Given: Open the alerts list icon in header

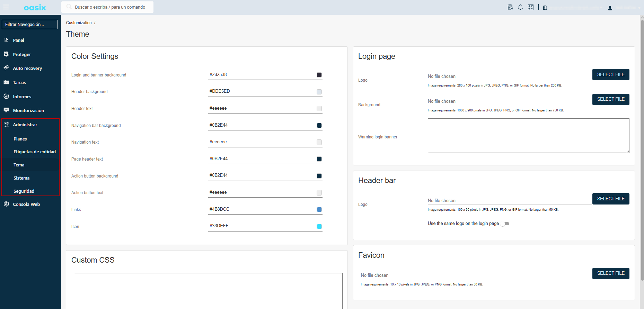Looking at the screenshot, I should (530, 7).
